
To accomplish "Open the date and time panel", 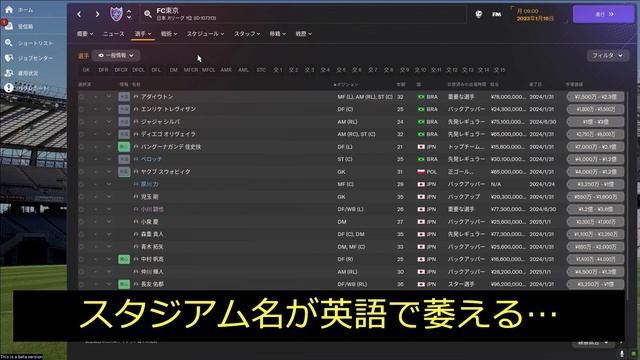I will [538, 15].
